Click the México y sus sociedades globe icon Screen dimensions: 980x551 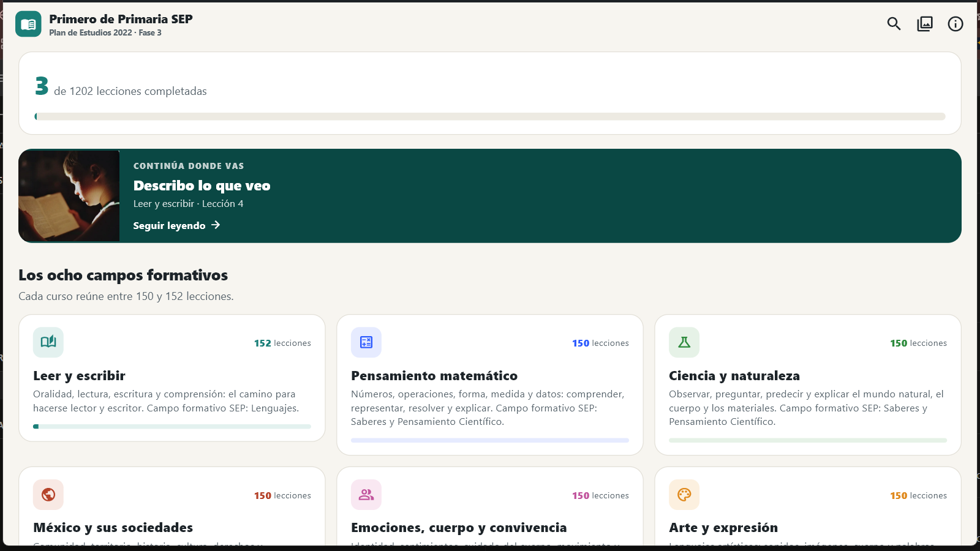pos(48,495)
